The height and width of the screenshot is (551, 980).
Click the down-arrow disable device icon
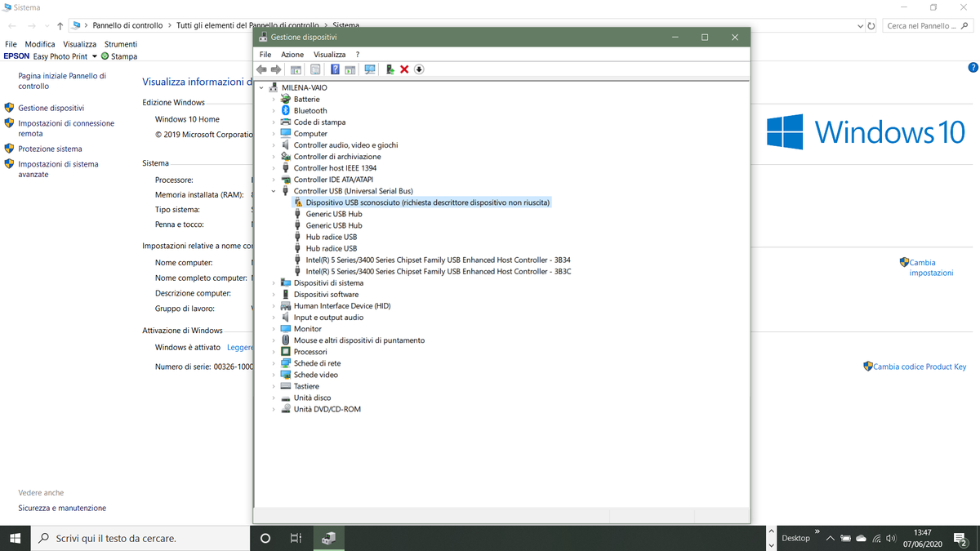pyautogui.click(x=419, y=69)
